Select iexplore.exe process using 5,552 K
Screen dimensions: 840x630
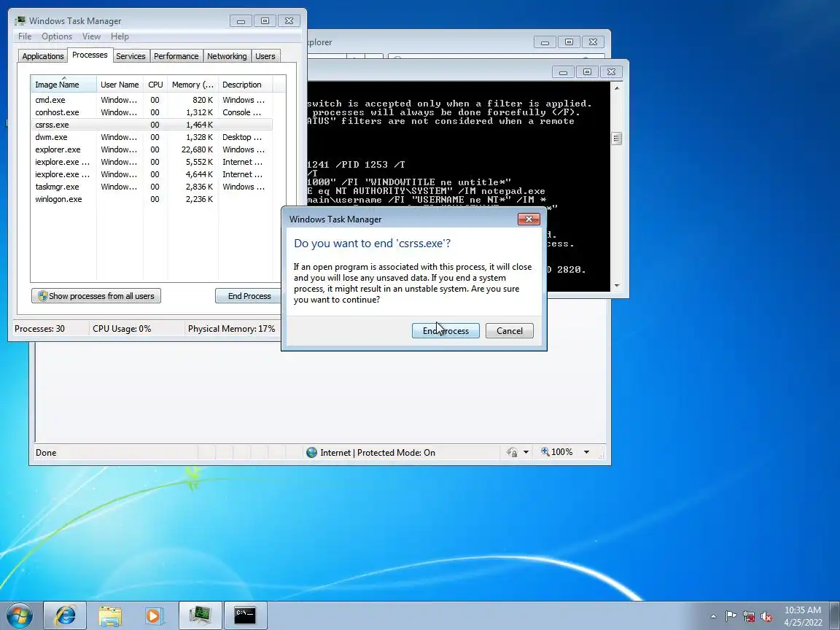152,161
